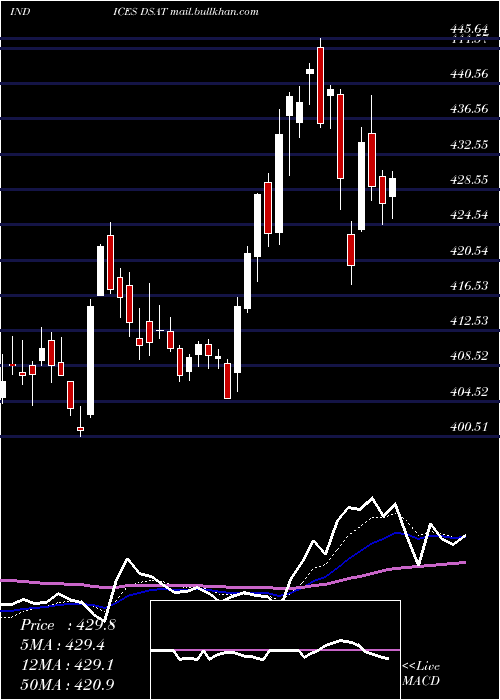Viewport: 500px width, 700px height.
Task: Click the <<Live MACD label
Action: pos(421,673)
